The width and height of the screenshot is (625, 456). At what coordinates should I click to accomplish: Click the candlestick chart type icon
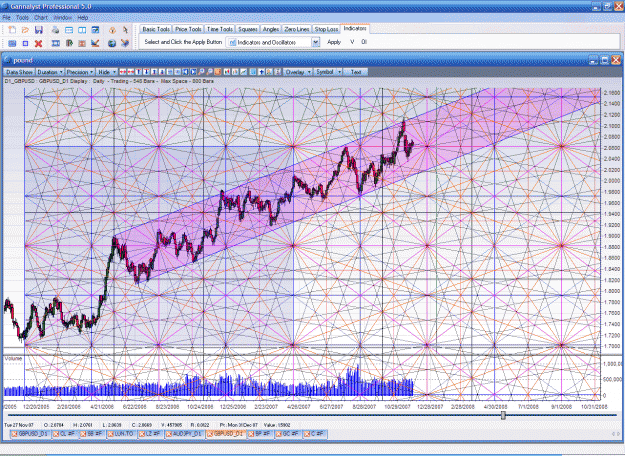click(x=226, y=72)
